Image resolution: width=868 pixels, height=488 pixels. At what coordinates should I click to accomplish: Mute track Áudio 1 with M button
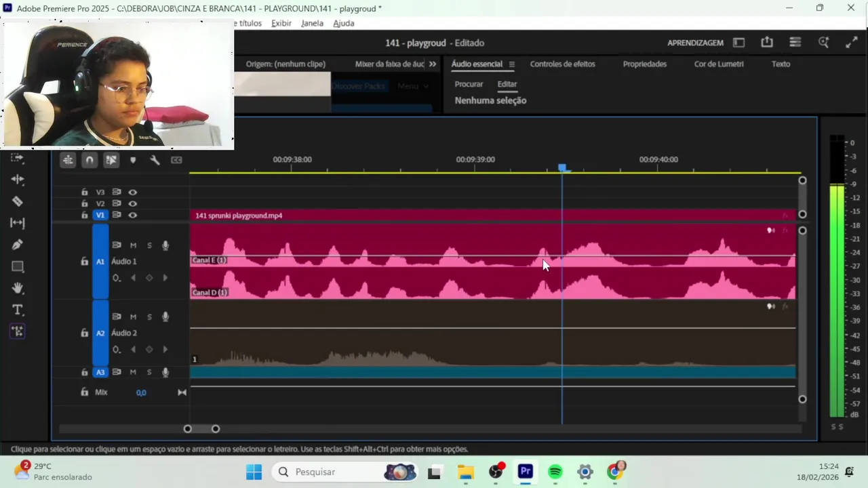click(133, 245)
